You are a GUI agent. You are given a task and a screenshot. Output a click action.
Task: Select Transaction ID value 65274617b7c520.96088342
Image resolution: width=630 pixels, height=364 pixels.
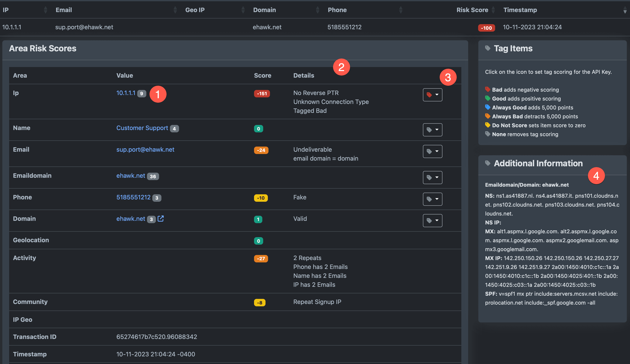click(157, 337)
